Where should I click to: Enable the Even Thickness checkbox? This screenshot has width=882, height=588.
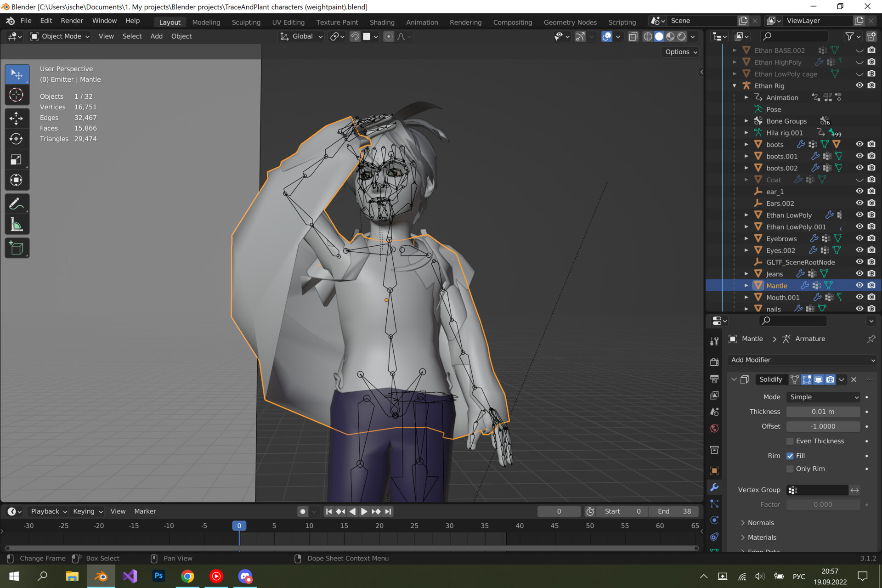[x=790, y=441]
